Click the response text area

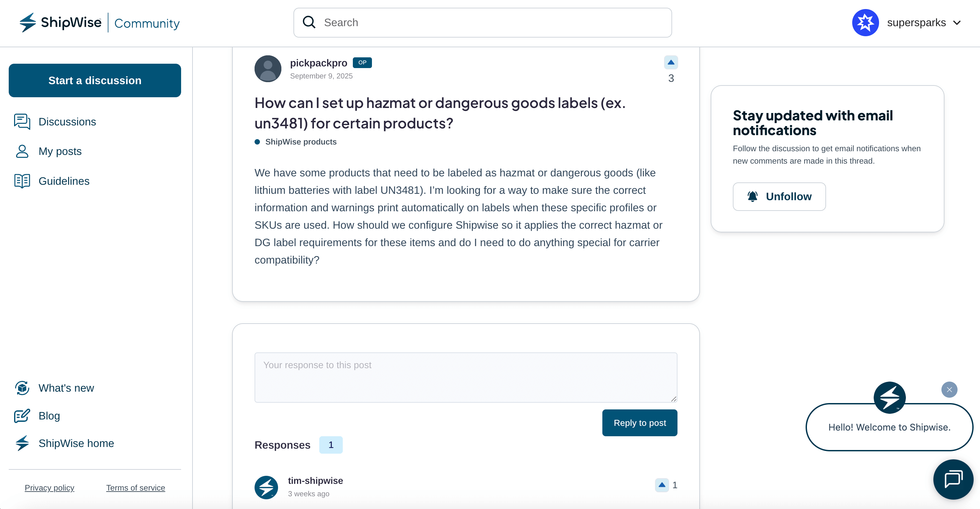click(466, 377)
